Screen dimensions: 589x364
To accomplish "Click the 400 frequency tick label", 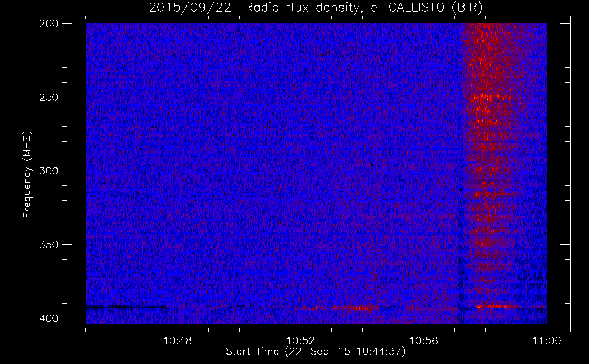I will (x=48, y=318).
